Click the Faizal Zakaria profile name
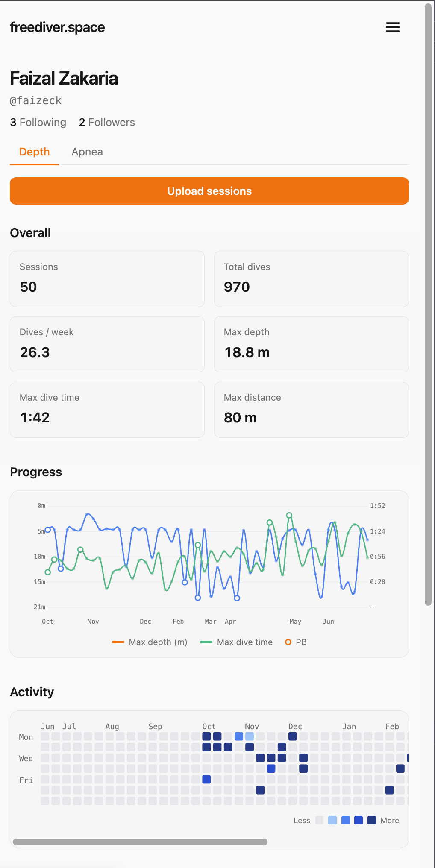 [x=64, y=79]
